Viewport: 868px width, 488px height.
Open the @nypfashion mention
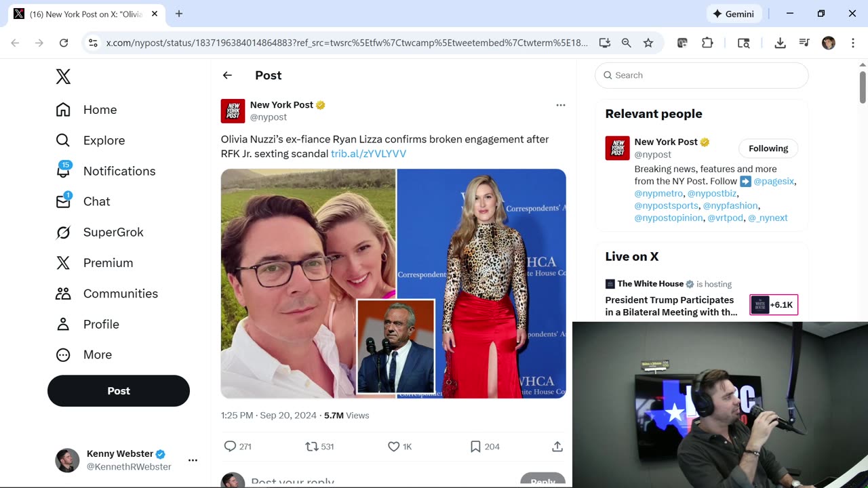[x=730, y=206]
